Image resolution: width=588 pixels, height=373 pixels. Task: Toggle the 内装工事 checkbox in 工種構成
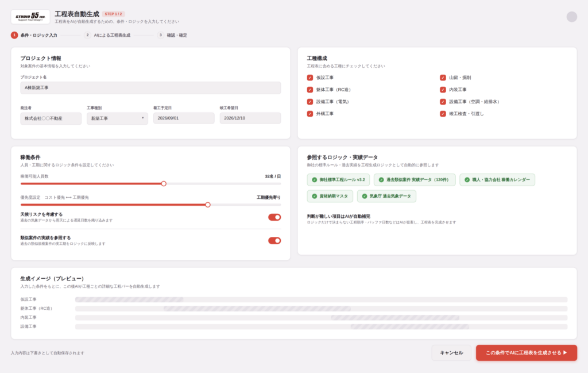[443, 90]
